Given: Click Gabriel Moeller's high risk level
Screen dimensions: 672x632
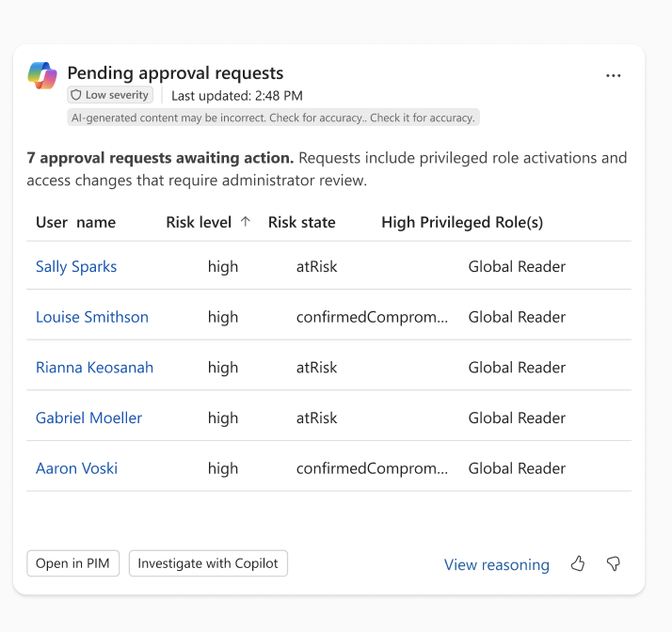Looking at the screenshot, I should tap(223, 419).
